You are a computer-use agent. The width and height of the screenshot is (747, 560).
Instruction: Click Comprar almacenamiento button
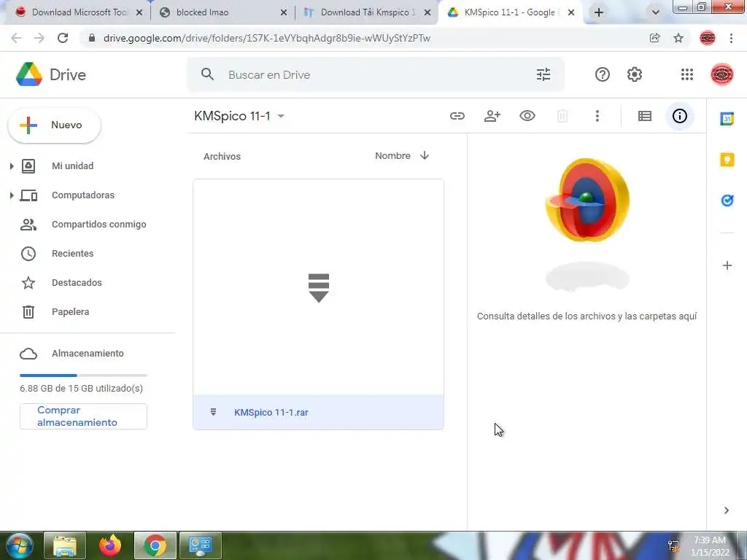tap(83, 416)
